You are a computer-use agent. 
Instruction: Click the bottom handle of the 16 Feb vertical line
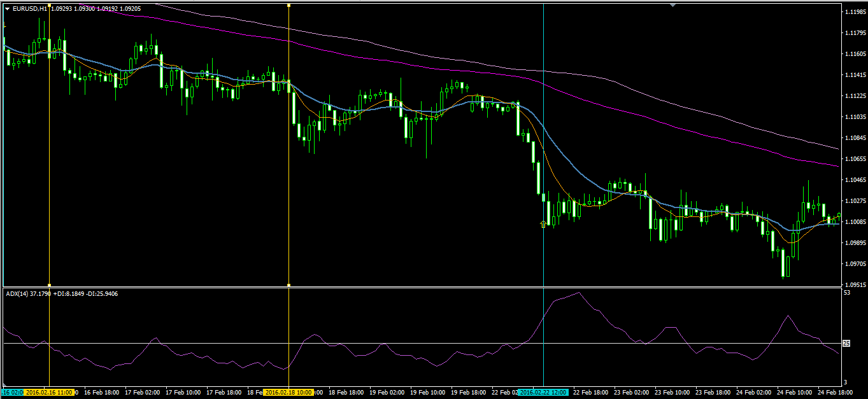click(49, 284)
